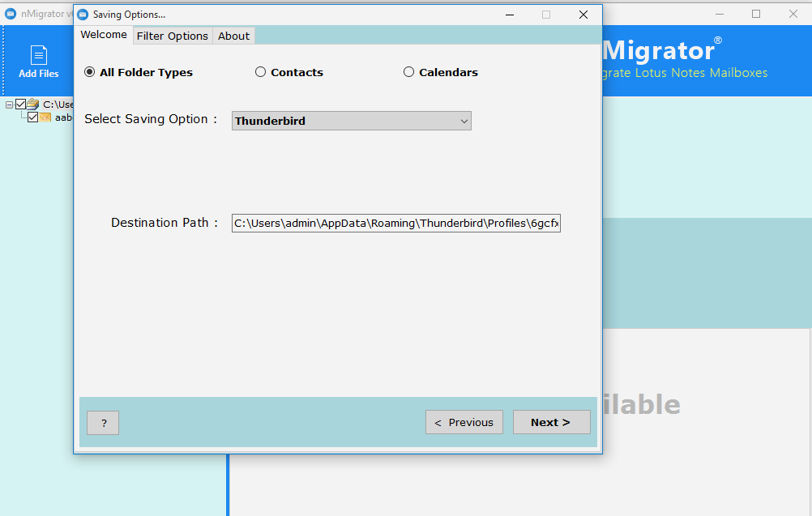This screenshot has width=812, height=516.
Task: Switch to the Filter Options tab
Action: 172,36
